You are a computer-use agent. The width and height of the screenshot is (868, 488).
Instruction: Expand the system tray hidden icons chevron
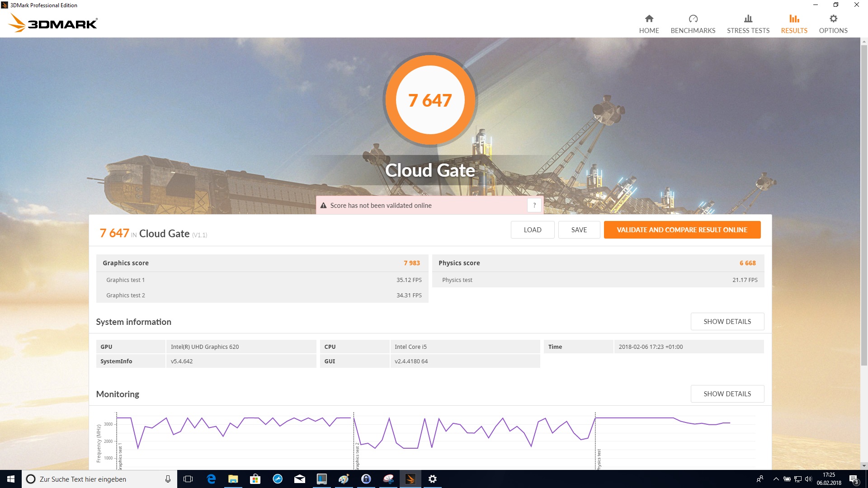pyautogui.click(x=776, y=479)
